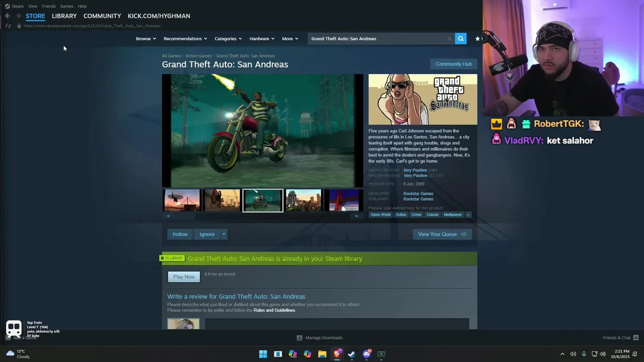Go back with the Steam back arrow

[x=8, y=16]
